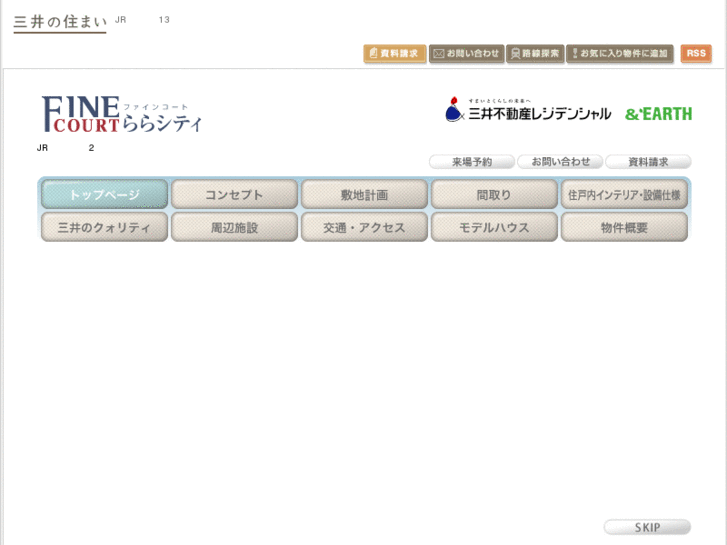Click the お問い合わせ envelope toolbar button

[x=466, y=53]
